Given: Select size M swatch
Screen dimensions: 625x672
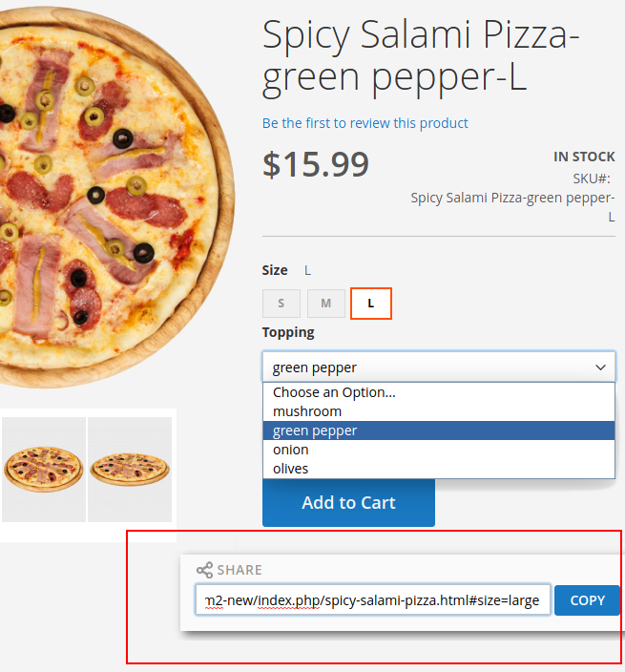Looking at the screenshot, I should pyautogui.click(x=326, y=304).
